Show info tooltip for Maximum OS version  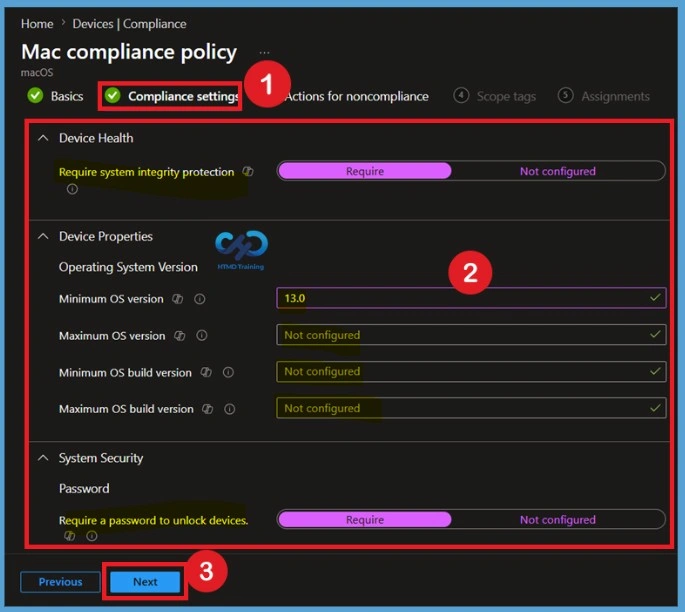tap(201, 335)
